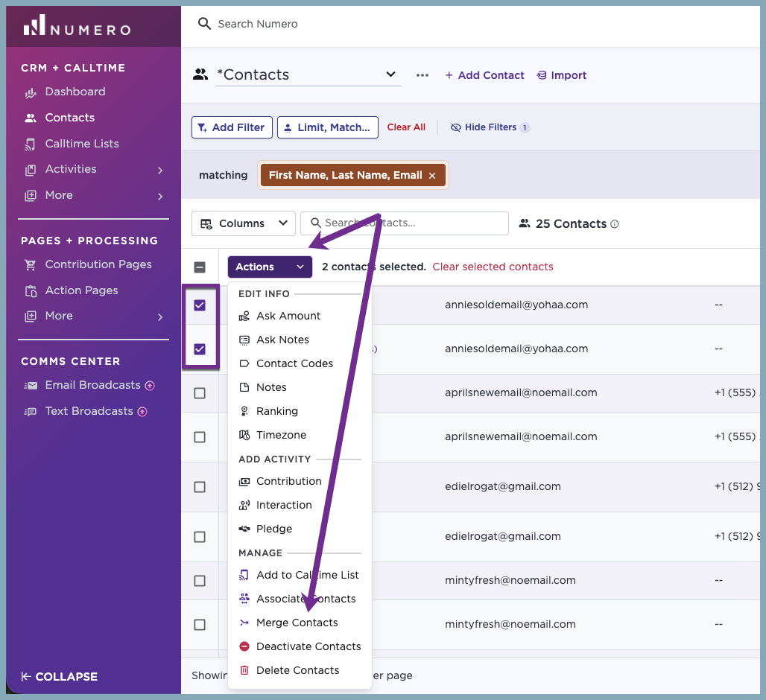Click the Contribution Pages cart icon
Image resolution: width=766 pixels, height=700 pixels.
click(x=31, y=264)
